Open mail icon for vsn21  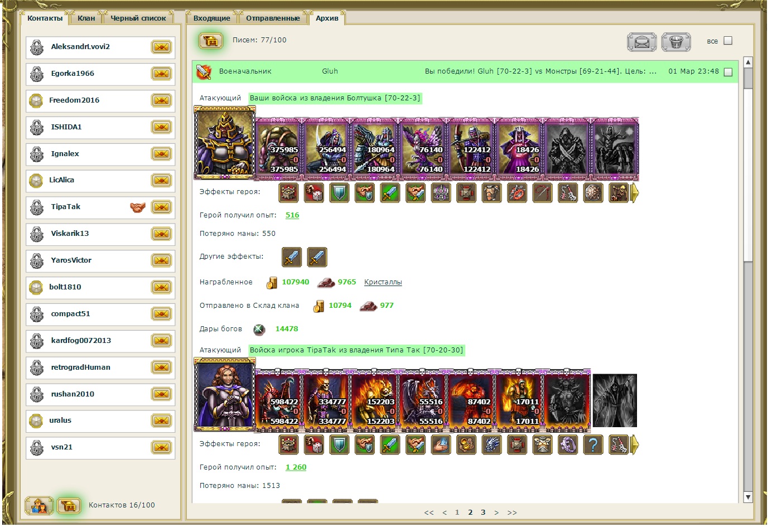coord(162,447)
